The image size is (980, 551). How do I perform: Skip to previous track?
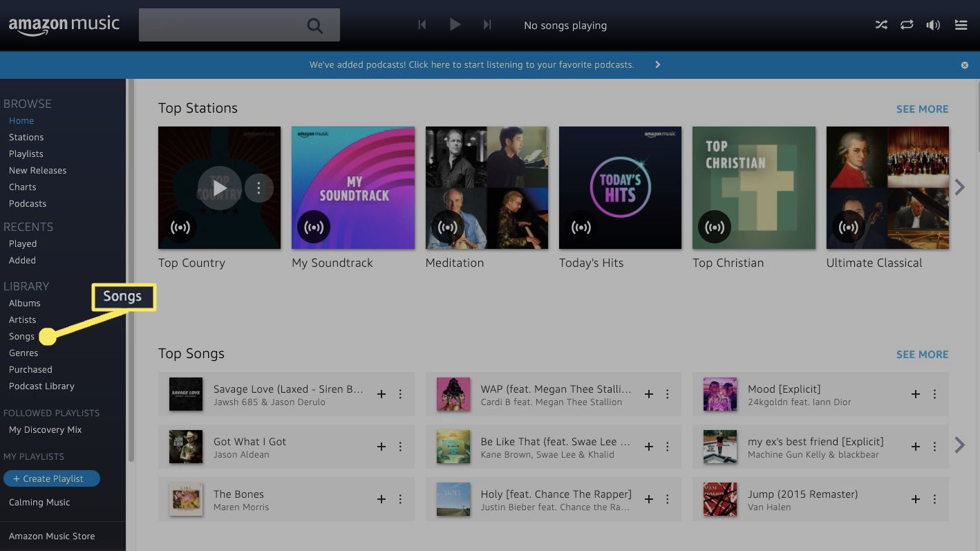[x=422, y=25]
